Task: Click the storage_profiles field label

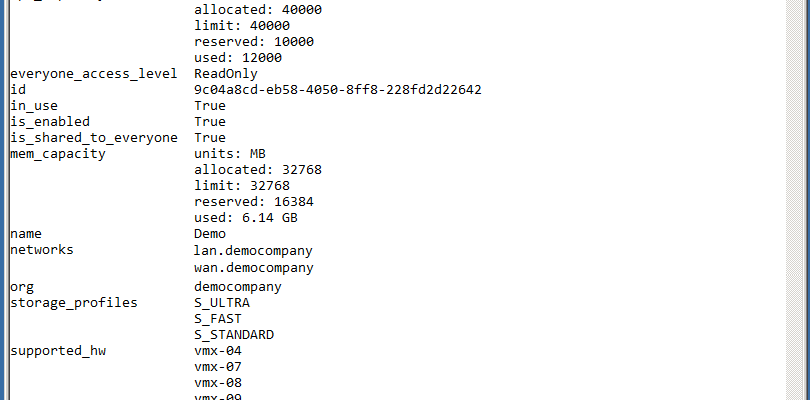Action: click(x=73, y=302)
